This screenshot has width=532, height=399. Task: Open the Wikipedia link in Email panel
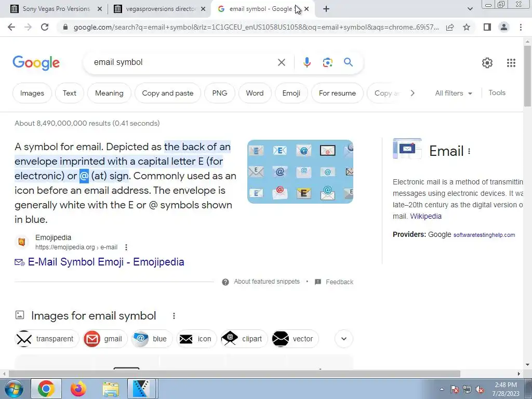[x=426, y=217]
